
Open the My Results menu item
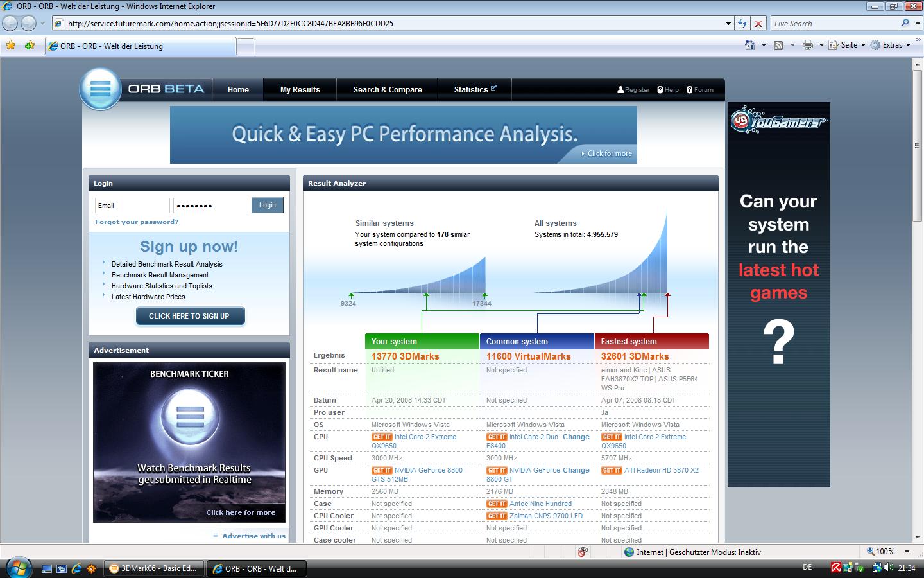coord(300,90)
